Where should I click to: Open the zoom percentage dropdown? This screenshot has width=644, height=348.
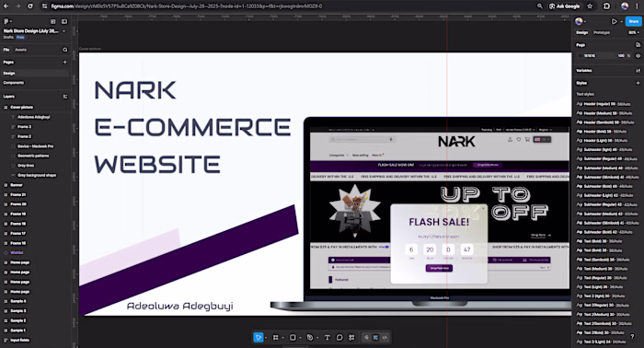(x=634, y=32)
